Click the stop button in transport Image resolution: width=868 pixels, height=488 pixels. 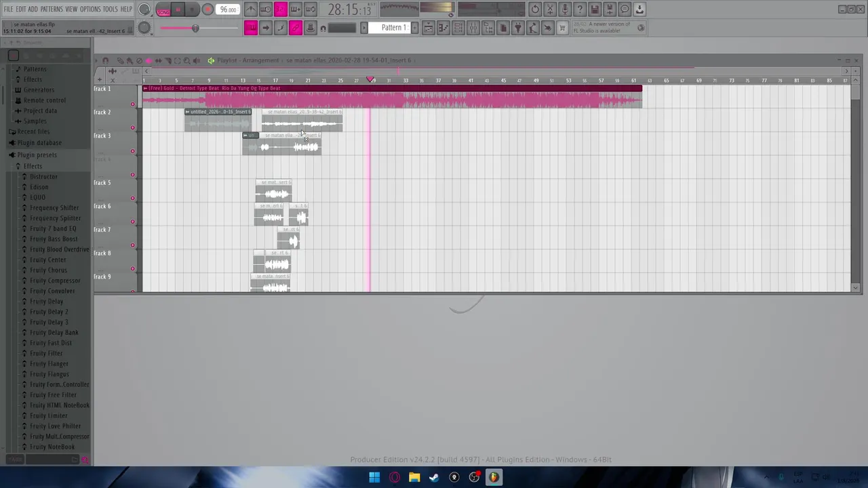(x=192, y=9)
